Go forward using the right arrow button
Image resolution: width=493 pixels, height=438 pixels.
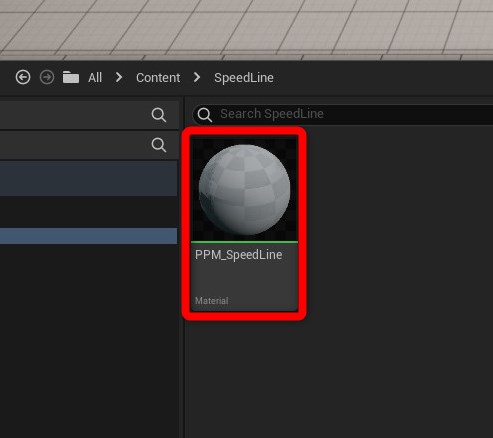point(47,77)
